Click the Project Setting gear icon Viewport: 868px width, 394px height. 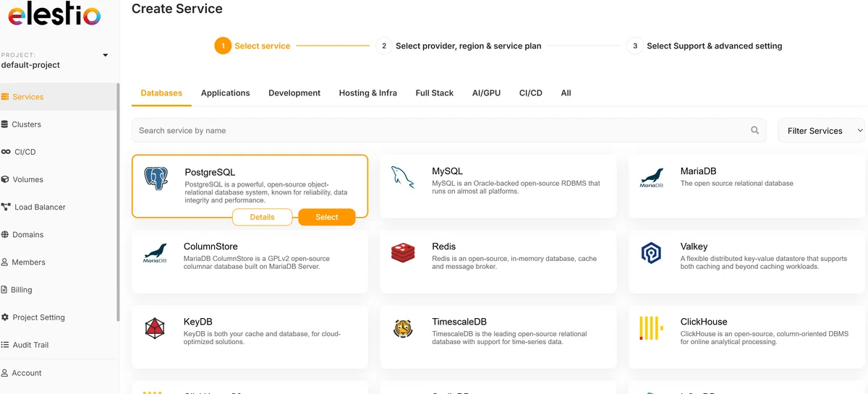[x=5, y=317]
